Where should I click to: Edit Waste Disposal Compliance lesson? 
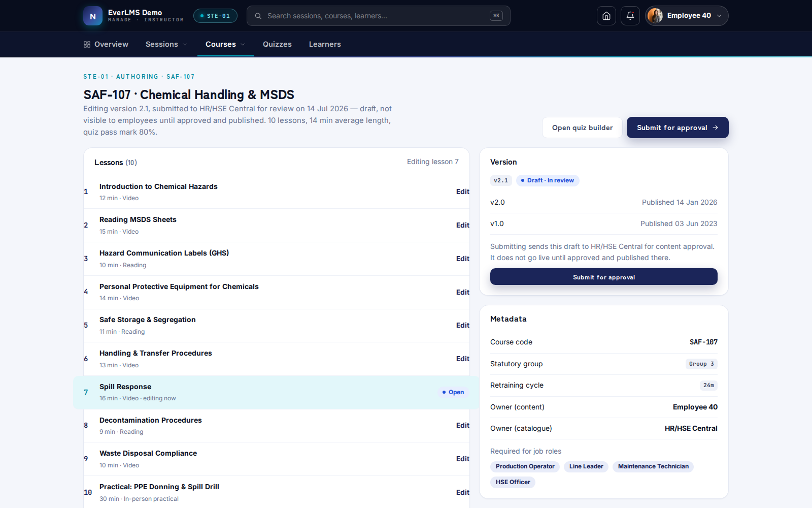462,459
